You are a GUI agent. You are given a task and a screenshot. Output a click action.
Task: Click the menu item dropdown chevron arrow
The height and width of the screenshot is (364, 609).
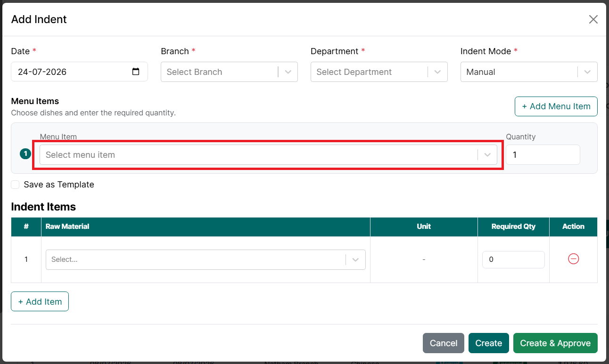(487, 155)
